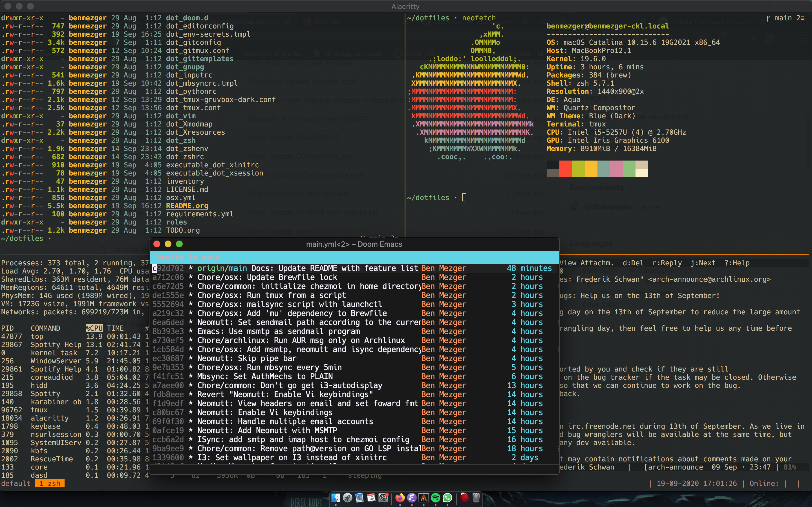Screen dimensions: 812x507
Task: Click the Doom Emacs window title bar
Action: [x=354, y=244]
